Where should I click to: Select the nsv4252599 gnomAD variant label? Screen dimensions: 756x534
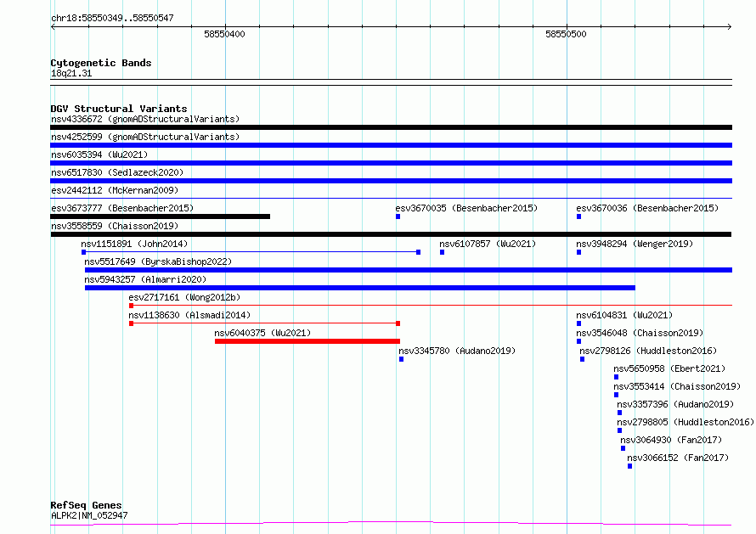coord(145,137)
